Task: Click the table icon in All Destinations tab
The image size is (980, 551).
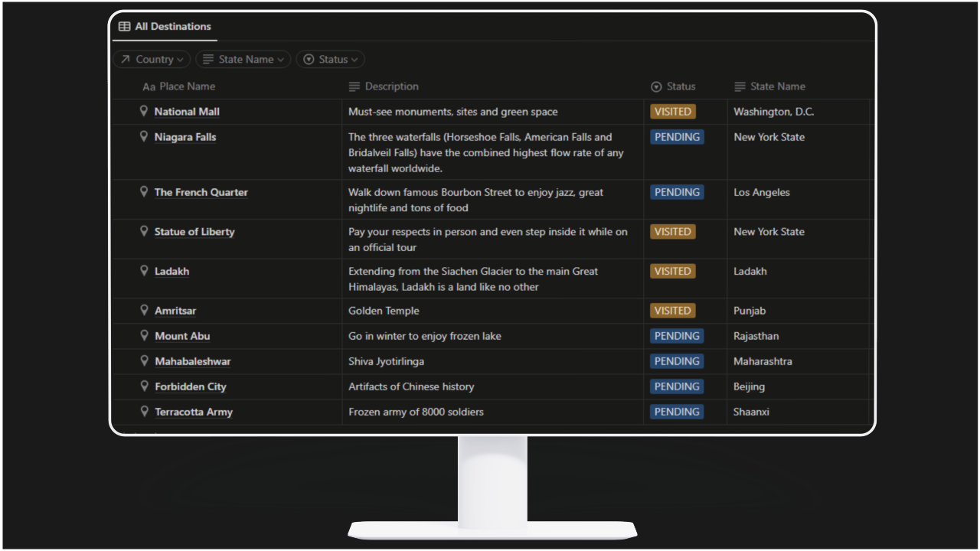Action: 124,26
